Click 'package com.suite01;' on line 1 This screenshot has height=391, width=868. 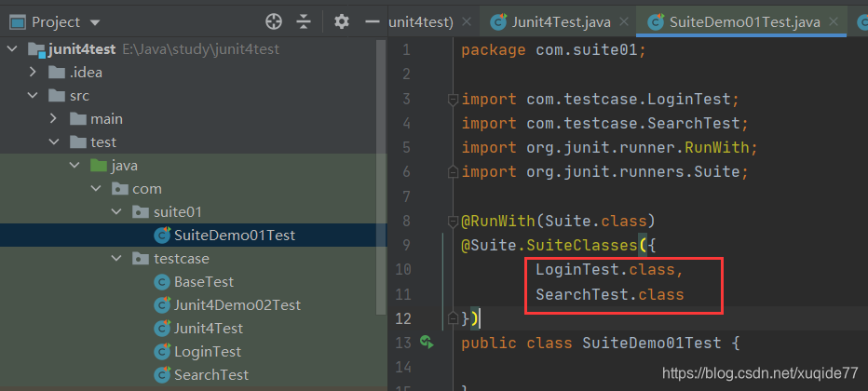pyautogui.click(x=553, y=50)
